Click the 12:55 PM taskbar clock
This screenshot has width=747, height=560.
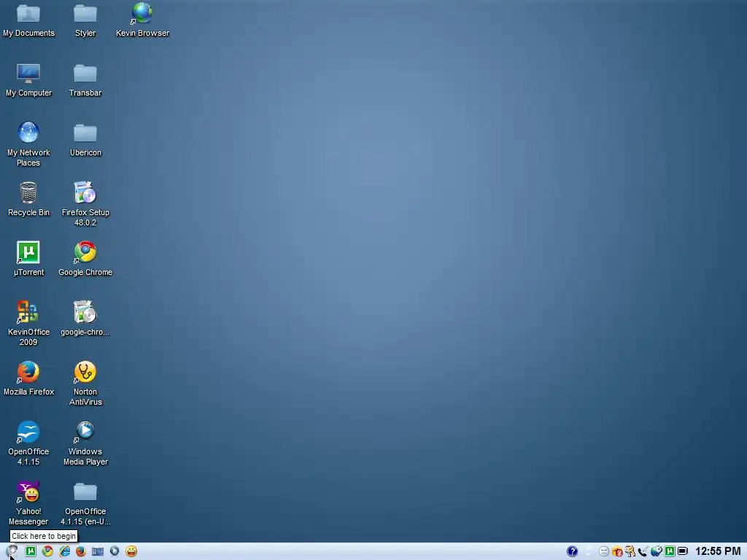[x=718, y=551]
